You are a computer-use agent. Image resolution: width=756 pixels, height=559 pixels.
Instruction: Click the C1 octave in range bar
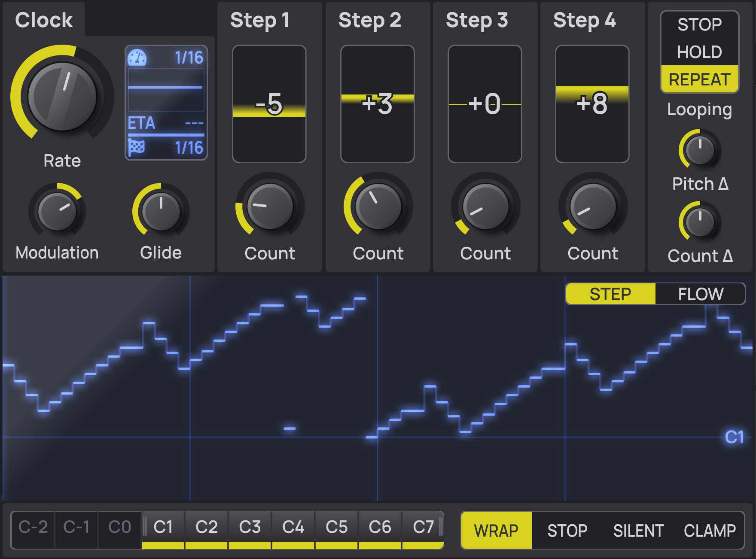pos(163,530)
